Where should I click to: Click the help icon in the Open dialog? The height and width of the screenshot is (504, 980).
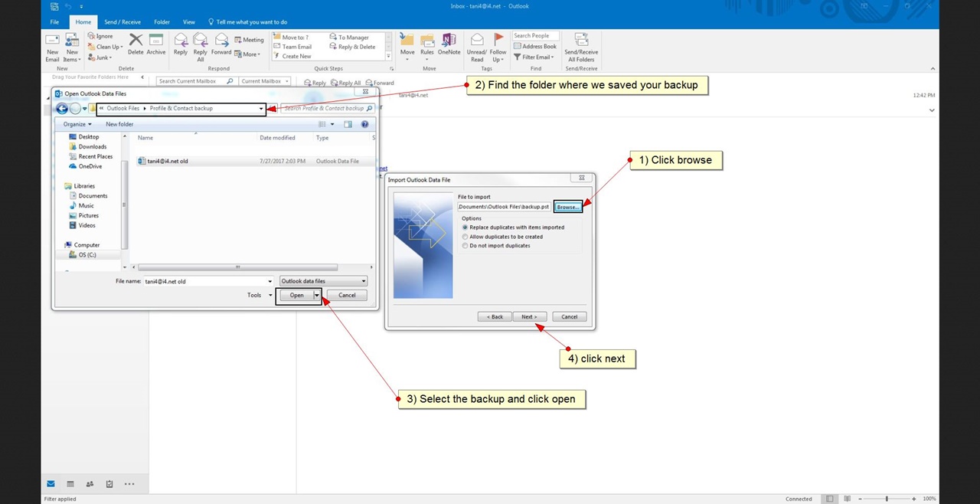tap(364, 124)
